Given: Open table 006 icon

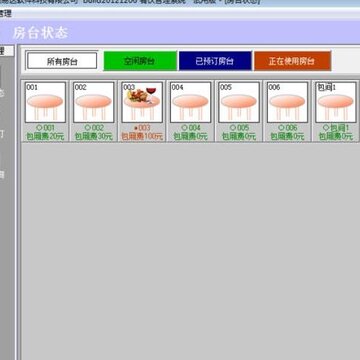Looking at the screenshot, I should pyautogui.click(x=287, y=102).
